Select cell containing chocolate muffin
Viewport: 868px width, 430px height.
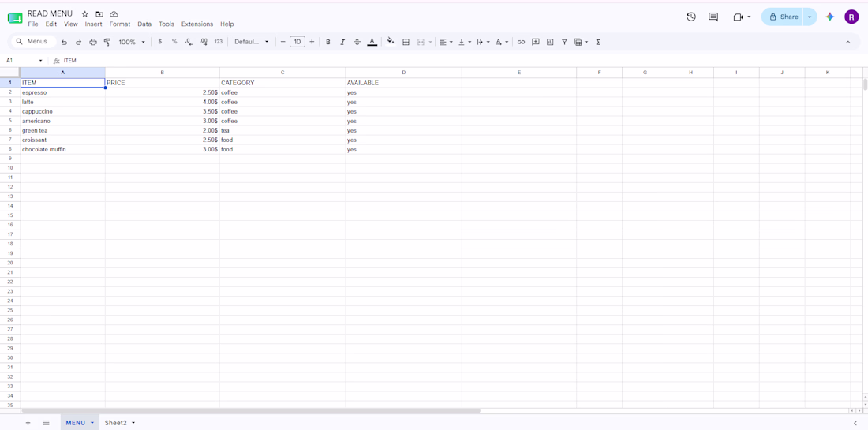tap(62, 149)
